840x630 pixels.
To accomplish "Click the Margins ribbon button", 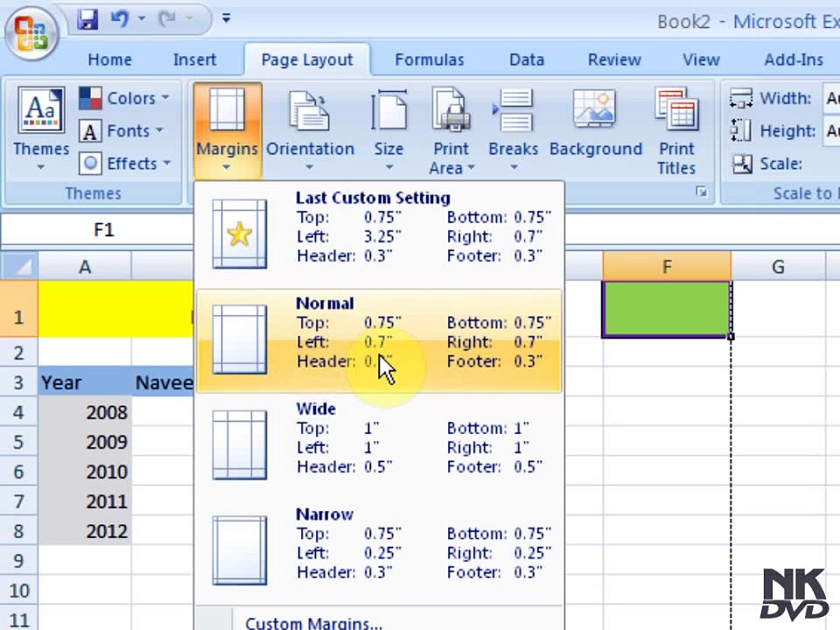I will 227,129.
